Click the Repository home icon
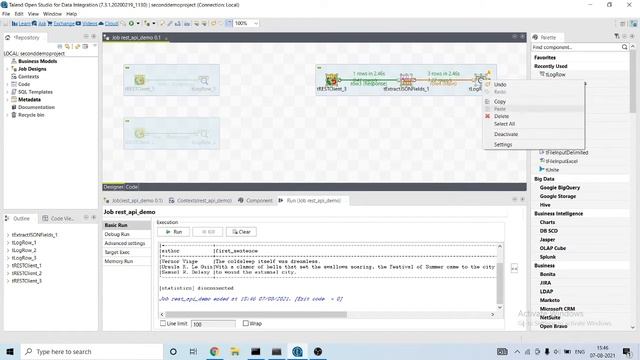The width and height of the screenshot is (640, 360). [7, 38]
